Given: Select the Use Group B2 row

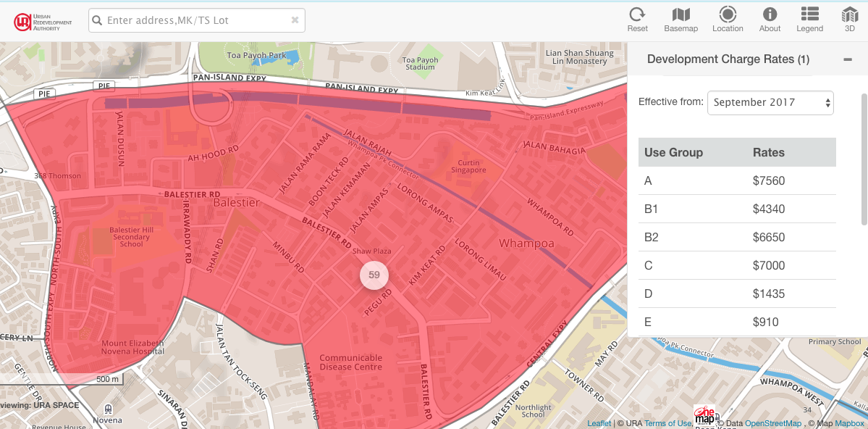Looking at the screenshot, I should (x=737, y=238).
